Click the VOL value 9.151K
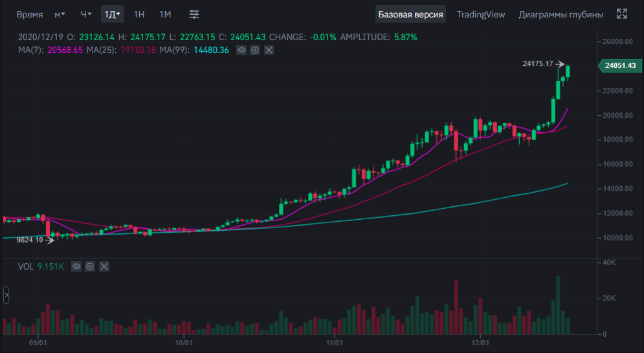Screen dimensions: 644x353 [51, 267]
